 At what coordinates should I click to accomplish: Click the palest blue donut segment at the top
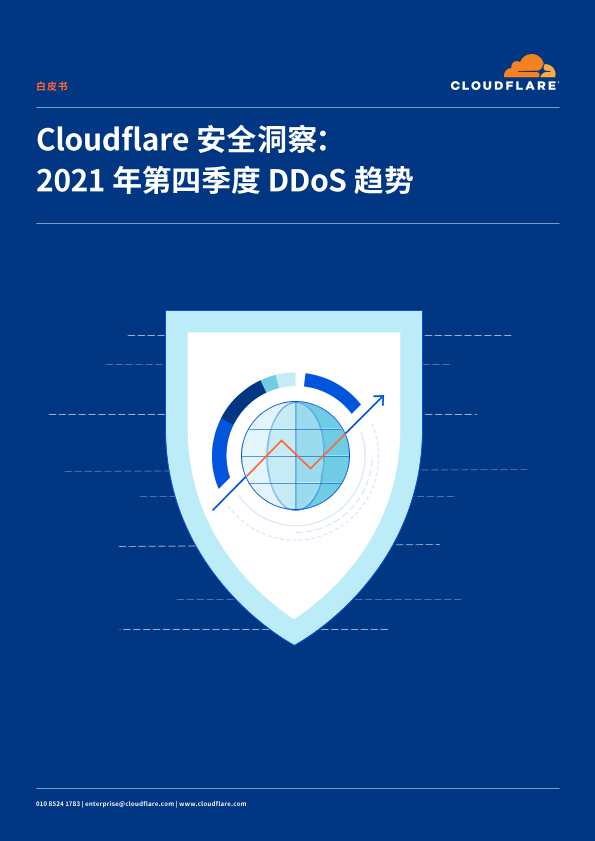pyautogui.click(x=286, y=379)
